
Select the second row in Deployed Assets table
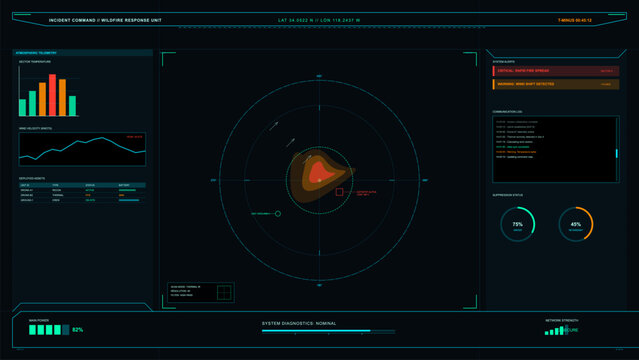click(82, 195)
